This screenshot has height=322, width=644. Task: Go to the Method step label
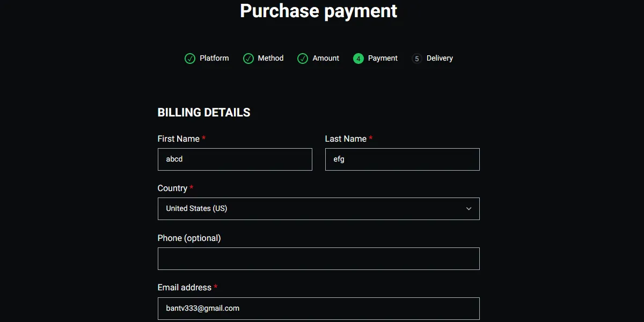tap(270, 58)
